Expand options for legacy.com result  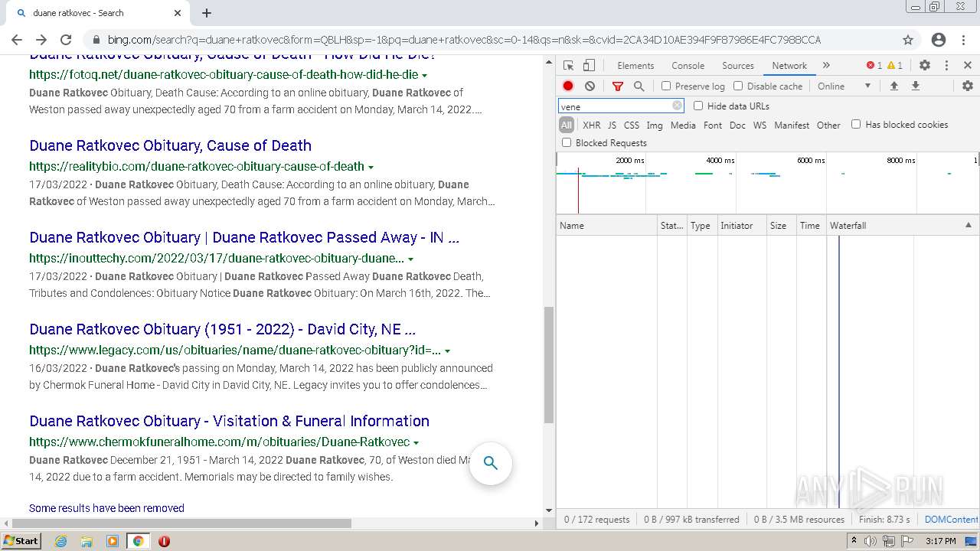(x=448, y=350)
